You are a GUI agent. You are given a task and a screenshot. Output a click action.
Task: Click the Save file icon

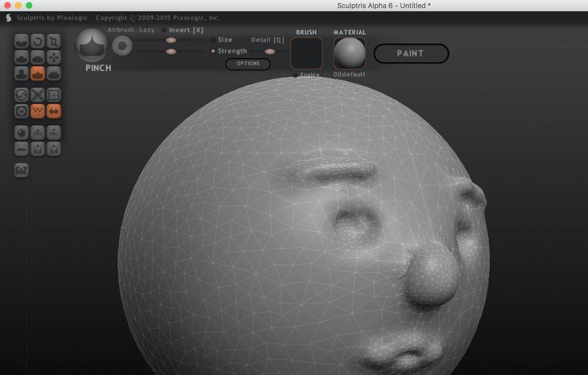pyautogui.click(x=54, y=149)
